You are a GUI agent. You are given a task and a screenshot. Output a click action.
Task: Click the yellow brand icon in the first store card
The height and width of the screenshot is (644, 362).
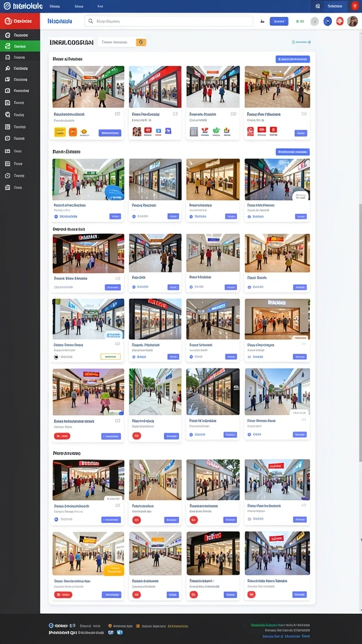[x=60, y=132]
